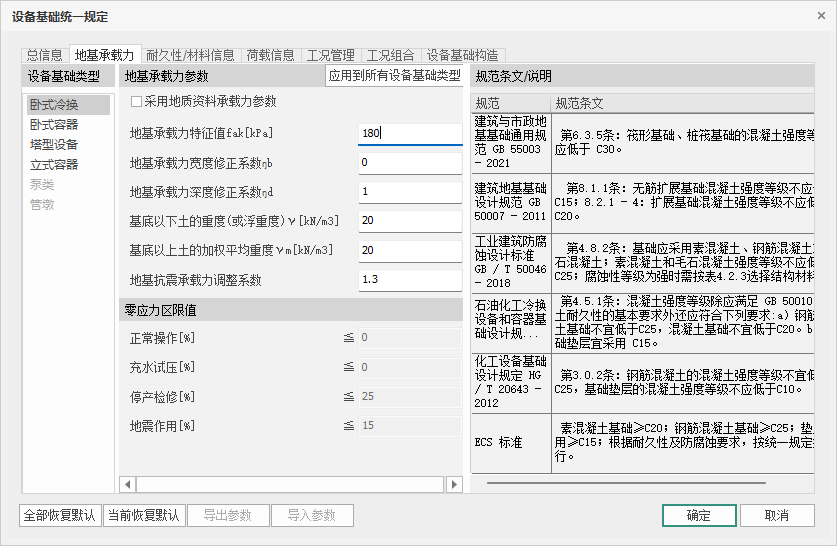The width and height of the screenshot is (837, 546).
Task: Select the grayed 管墩 entry
Action: [x=68, y=204]
